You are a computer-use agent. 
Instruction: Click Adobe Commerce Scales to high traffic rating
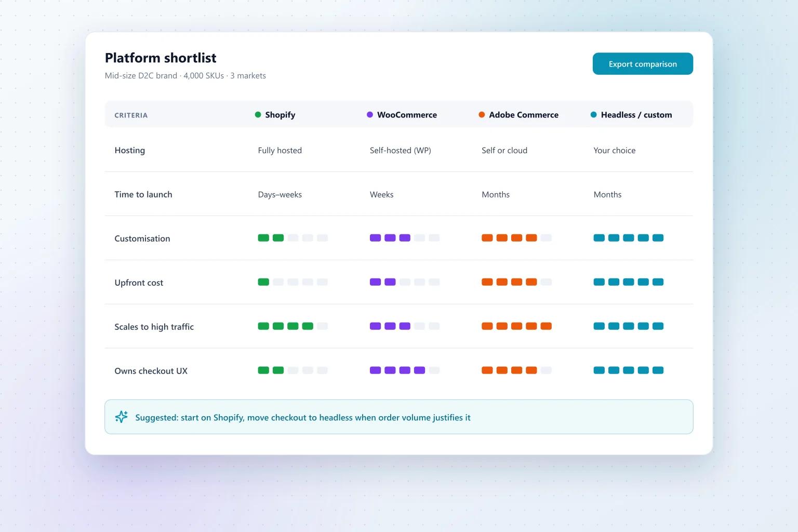pos(516,326)
